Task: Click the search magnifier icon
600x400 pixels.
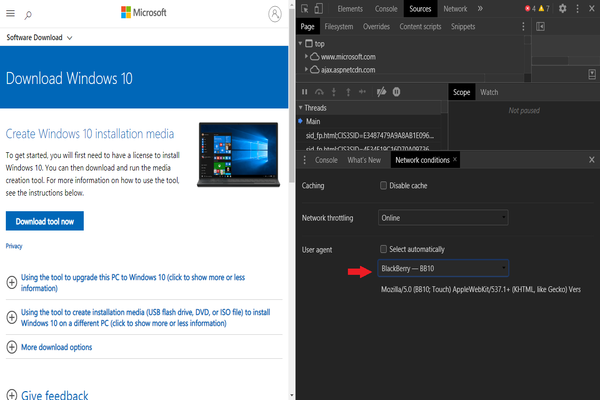Action: click(28, 15)
